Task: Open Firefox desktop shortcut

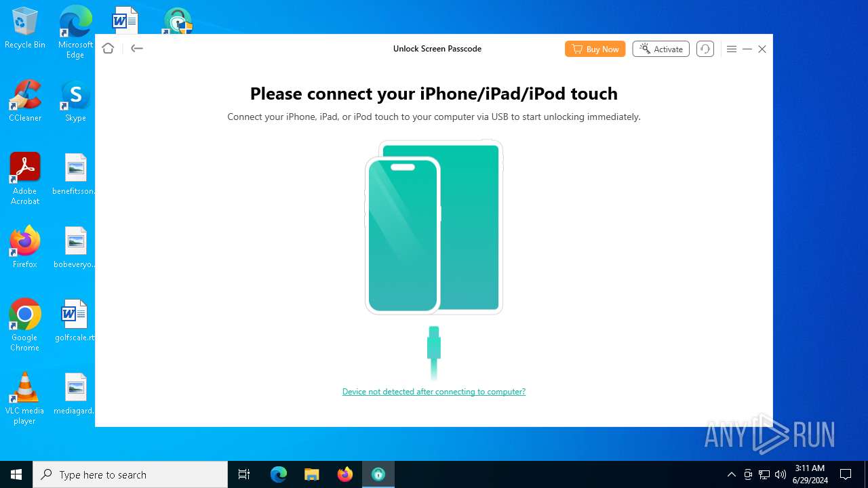Action: coord(25,247)
